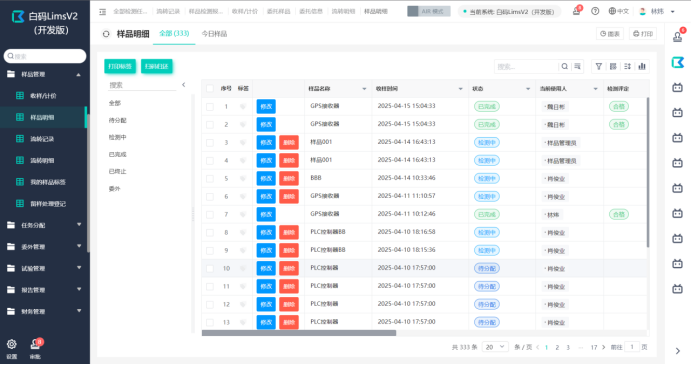Open the help question mark icon
The width and height of the screenshot is (692, 365).
click(x=595, y=11)
